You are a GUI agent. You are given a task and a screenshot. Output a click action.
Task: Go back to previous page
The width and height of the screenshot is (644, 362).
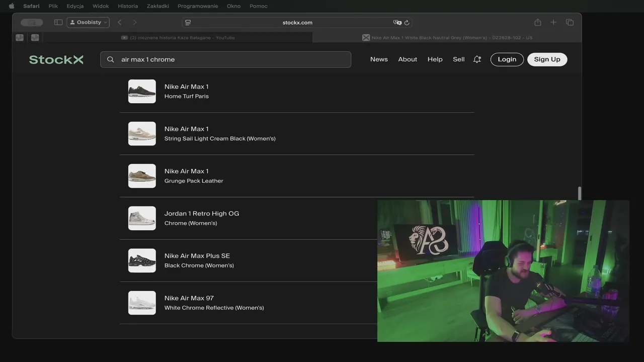[x=119, y=22]
